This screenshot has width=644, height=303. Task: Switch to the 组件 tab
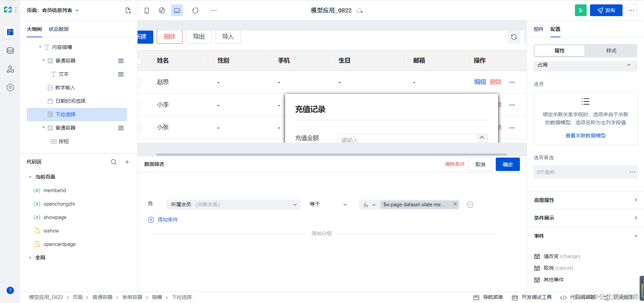[538, 29]
